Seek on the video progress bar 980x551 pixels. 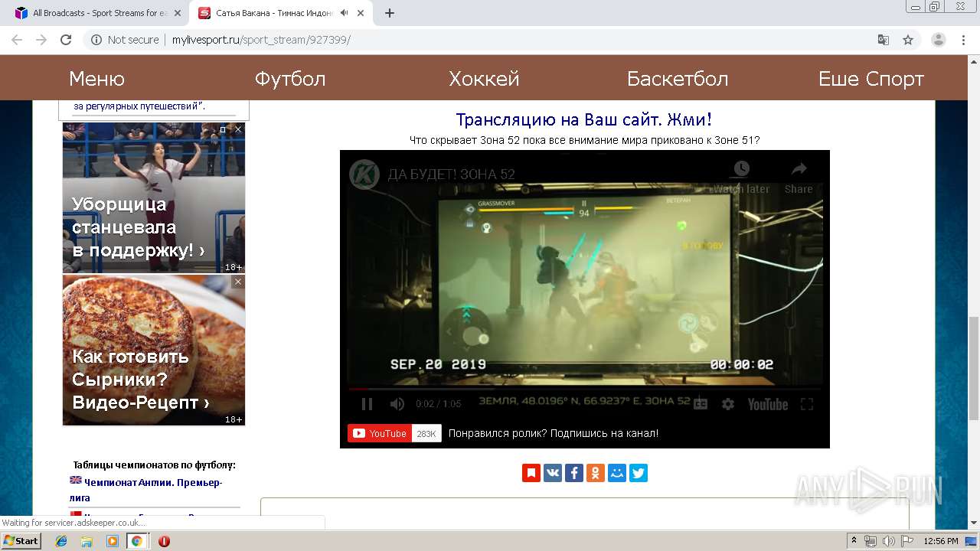click(585, 389)
